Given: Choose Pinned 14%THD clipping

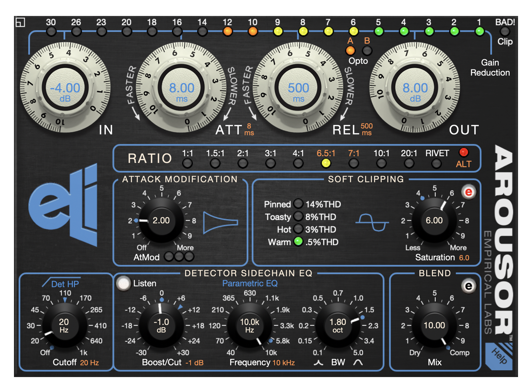Looking at the screenshot, I should 298,203.
